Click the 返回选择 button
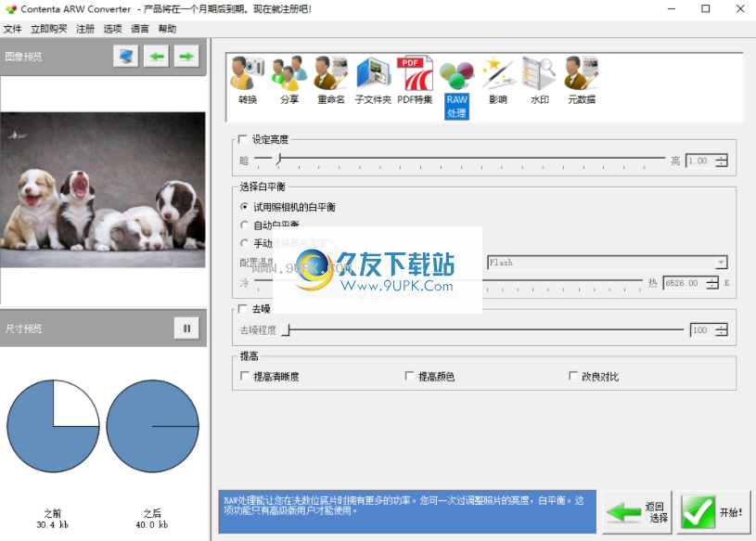Image resolution: width=756 pixels, height=541 pixels. pyautogui.click(x=637, y=512)
